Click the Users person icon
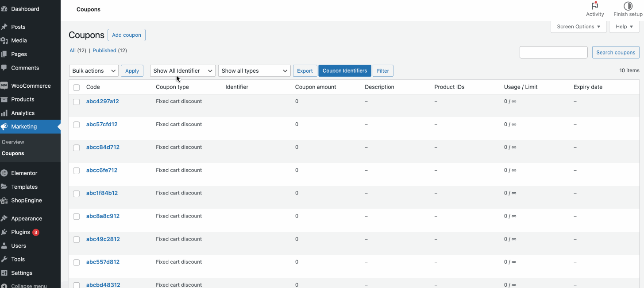The width and height of the screenshot is (644, 288). 4,246
